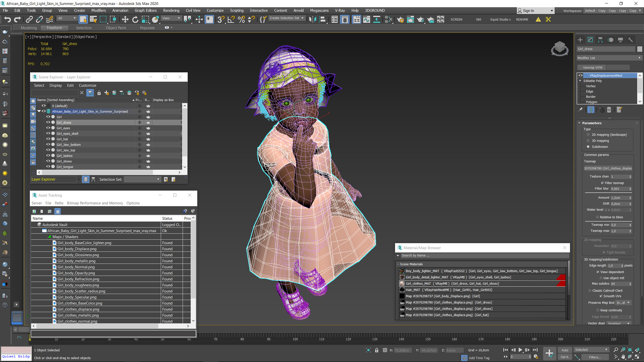Open the Modifiers menu
Viewport: 644px width, 362px height.
[x=99, y=10]
